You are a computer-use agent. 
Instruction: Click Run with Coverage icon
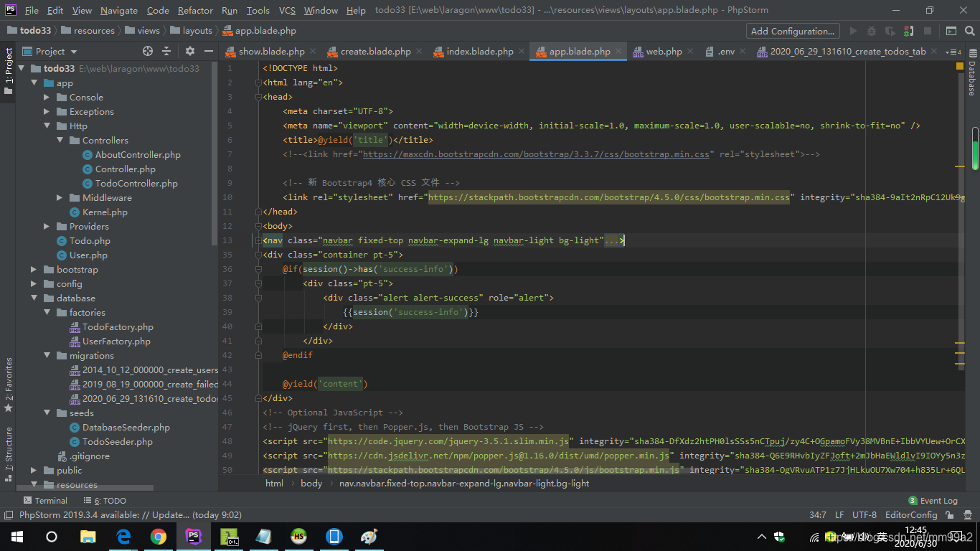click(x=890, y=31)
